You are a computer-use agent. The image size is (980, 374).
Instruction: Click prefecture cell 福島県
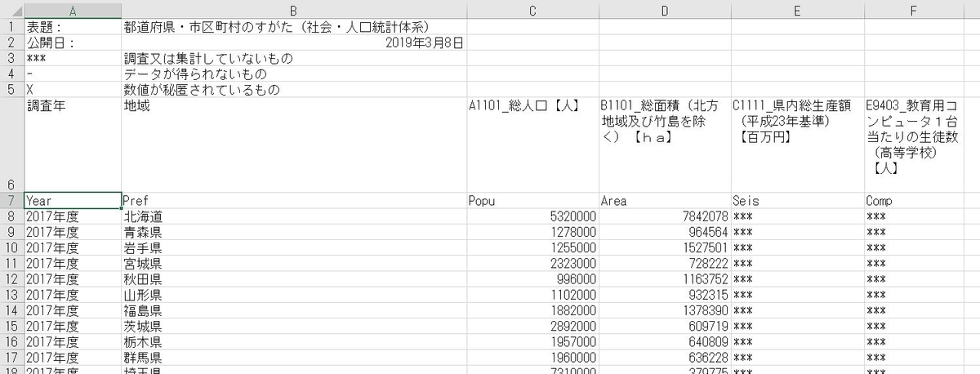294,311
